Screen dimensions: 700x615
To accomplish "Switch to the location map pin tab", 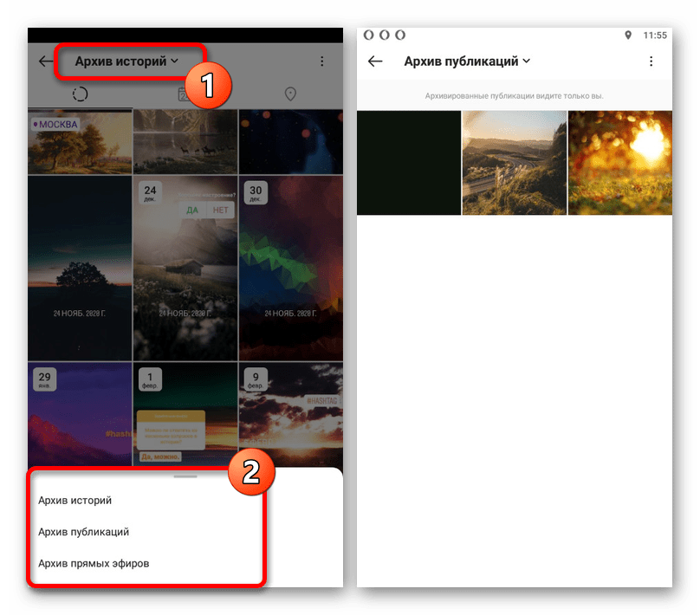I will 290,94.
